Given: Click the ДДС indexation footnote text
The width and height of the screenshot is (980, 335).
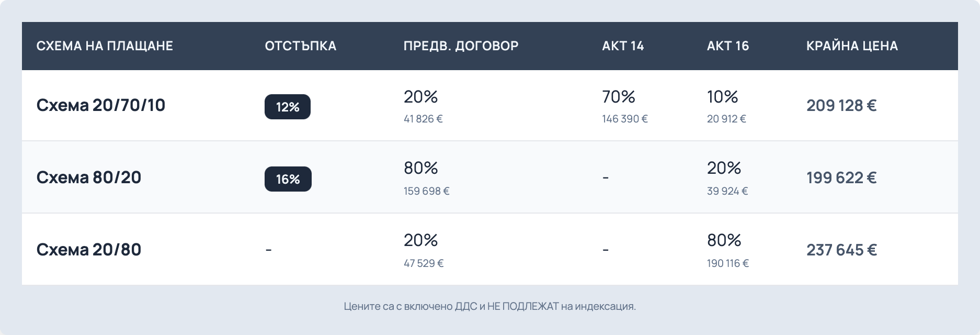Looking at the screenshot, I should click(490, 306).
